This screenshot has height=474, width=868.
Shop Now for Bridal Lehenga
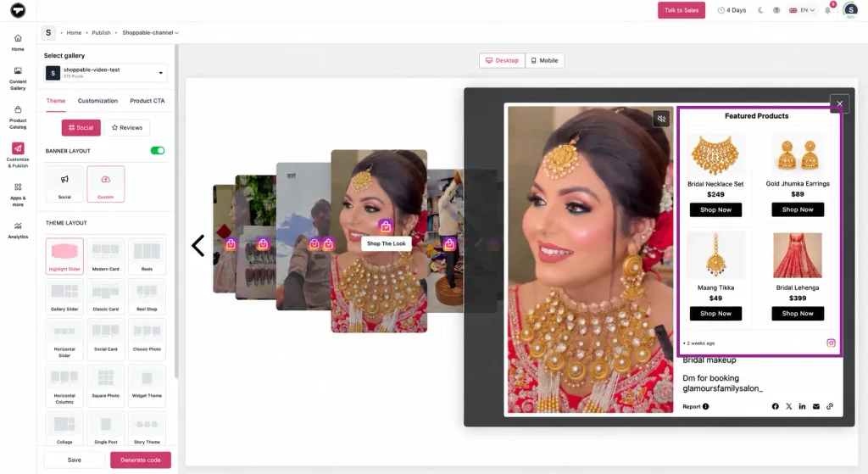tap(798, 314)
